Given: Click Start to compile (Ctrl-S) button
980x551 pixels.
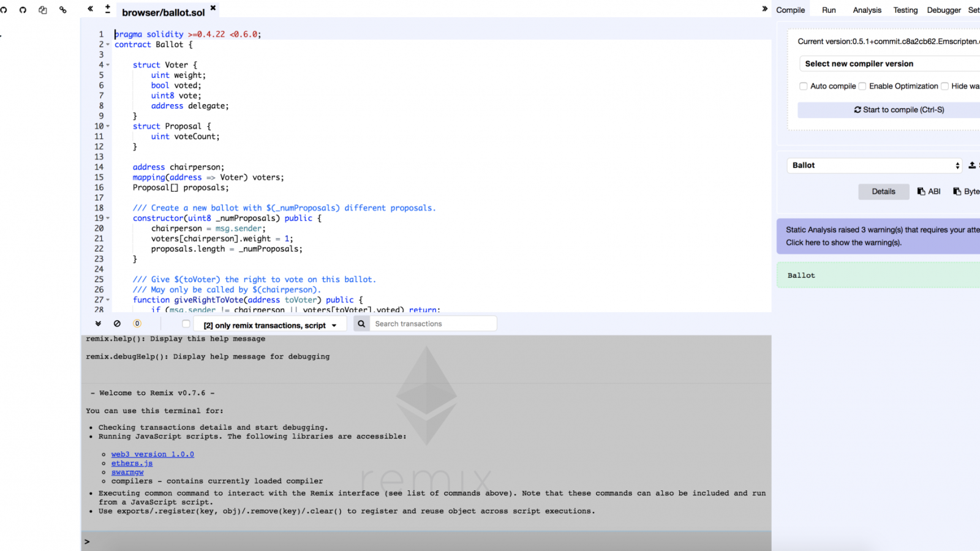Looking at the screenshot, I should point(889,110).
